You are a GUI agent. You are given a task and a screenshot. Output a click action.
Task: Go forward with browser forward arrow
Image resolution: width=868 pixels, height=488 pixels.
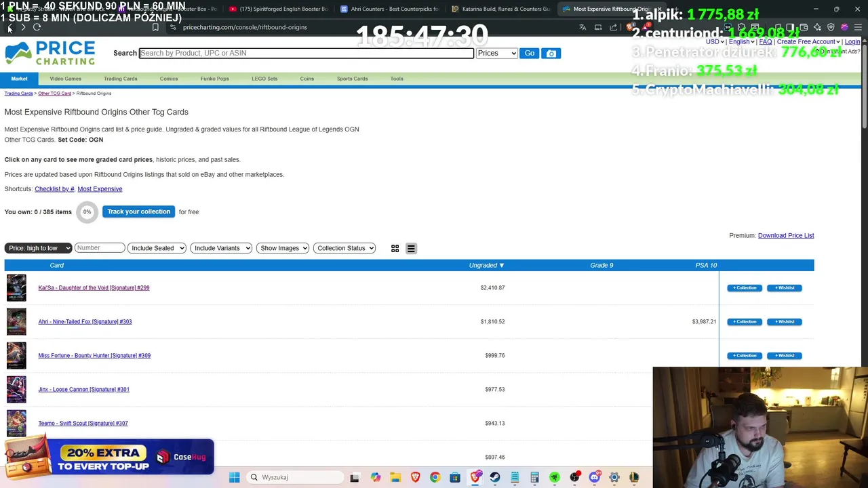point(23,27)
